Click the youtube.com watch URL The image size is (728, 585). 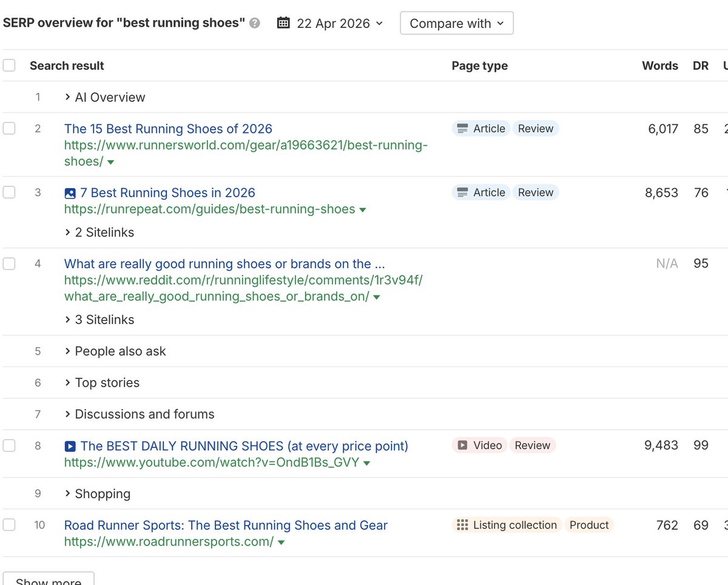211,463
